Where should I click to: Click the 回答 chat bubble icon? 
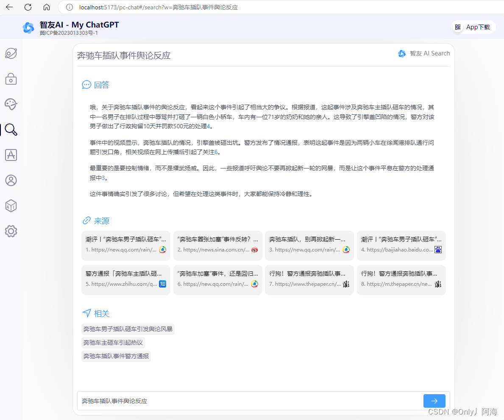point(86,85)
